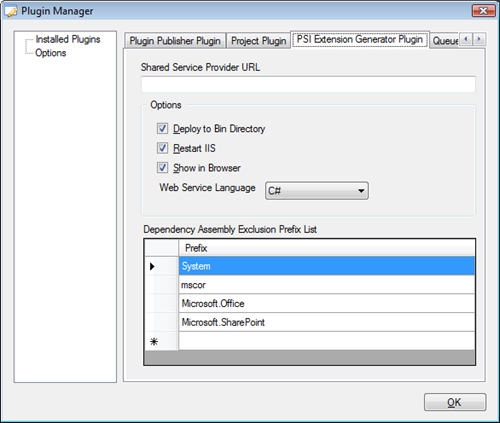Open Web Service Language dropdown
Image resolution: width=500 pixels, height=423 pixels.
click(x=317, y=191)
